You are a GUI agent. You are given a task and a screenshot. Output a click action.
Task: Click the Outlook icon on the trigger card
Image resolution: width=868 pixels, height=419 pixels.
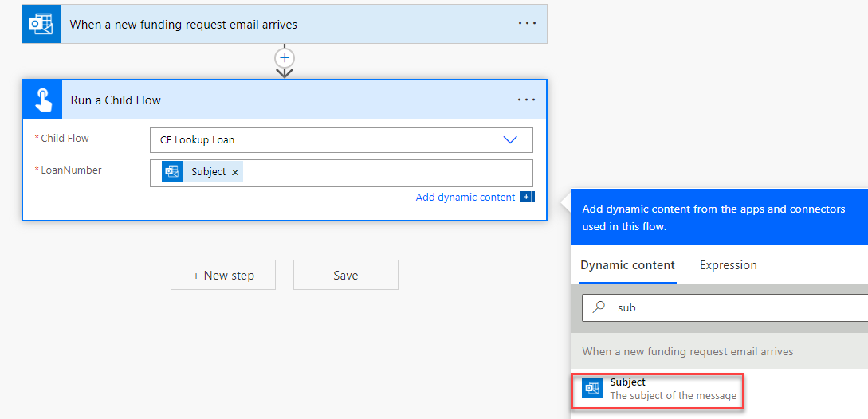click(x=41, y=24)
